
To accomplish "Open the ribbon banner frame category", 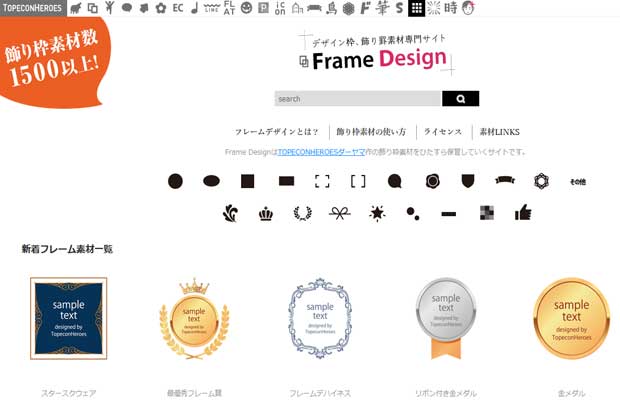I will (505, 180).
